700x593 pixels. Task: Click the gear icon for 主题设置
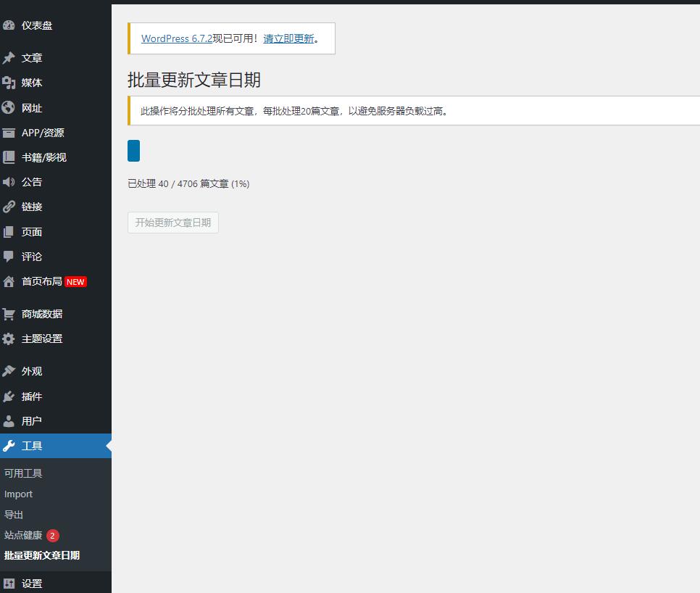pos(9,339)
